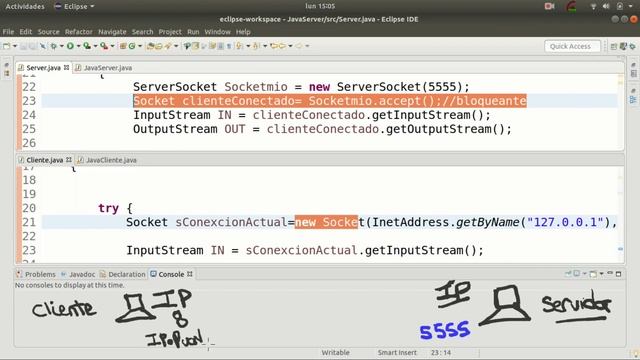
Task: Open the Window menu
Action: 218,32
